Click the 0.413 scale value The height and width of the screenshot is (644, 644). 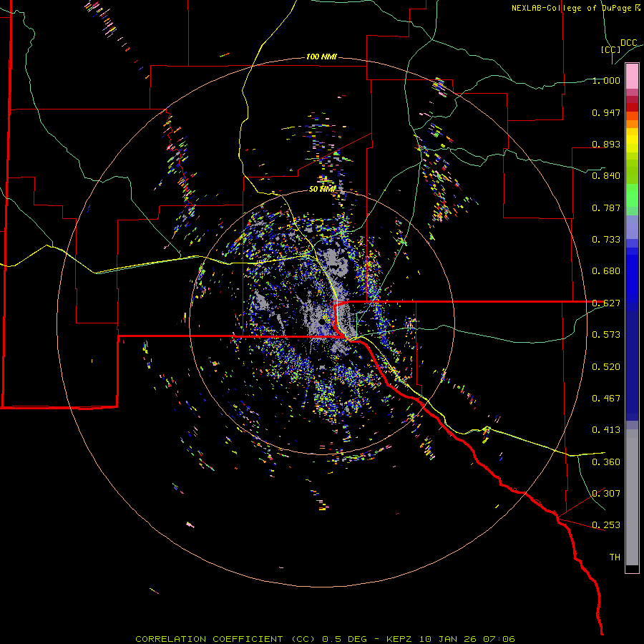pos(606,430)
